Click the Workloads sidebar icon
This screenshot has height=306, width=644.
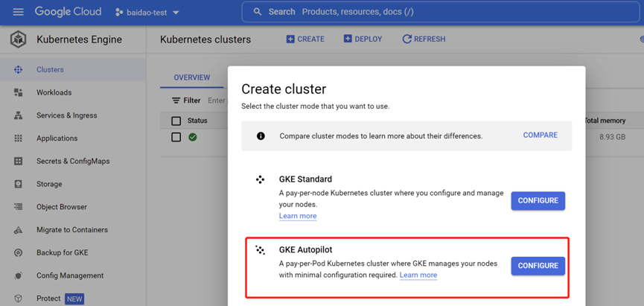18,92
